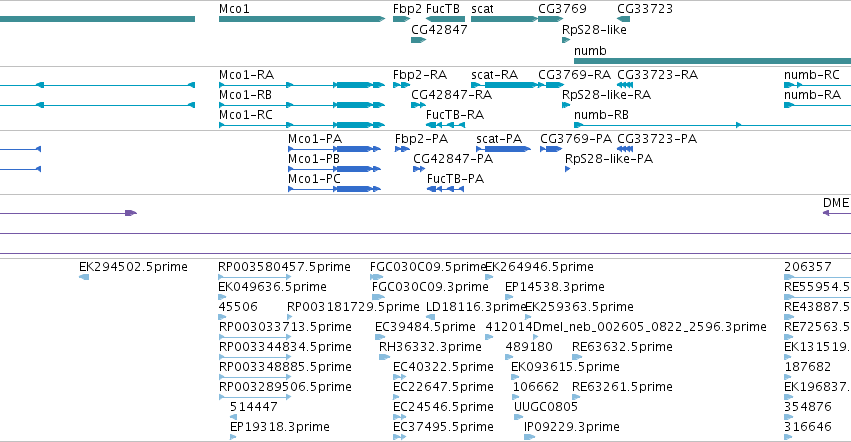Select the CG3769 gene label

tap(562, 9)
